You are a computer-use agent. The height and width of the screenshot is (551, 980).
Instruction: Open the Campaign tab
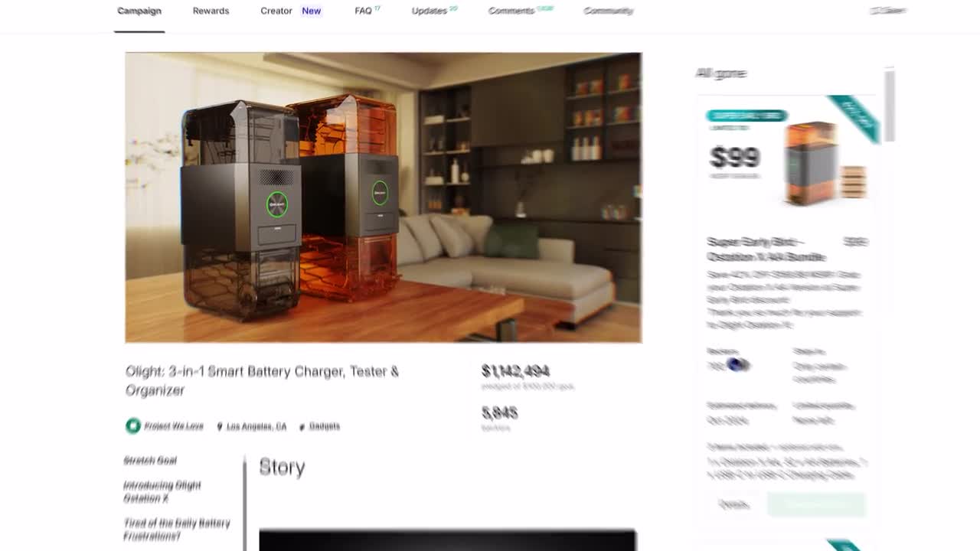(x=139, y=11)
